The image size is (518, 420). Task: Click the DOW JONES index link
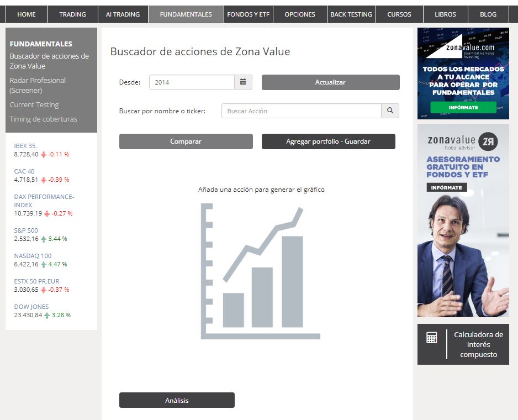pyautogui.click(x=31, y=307)
